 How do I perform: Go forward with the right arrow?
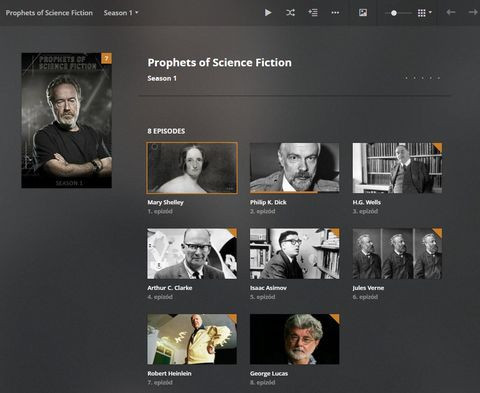pyautogui.click(x=473, y=12)
